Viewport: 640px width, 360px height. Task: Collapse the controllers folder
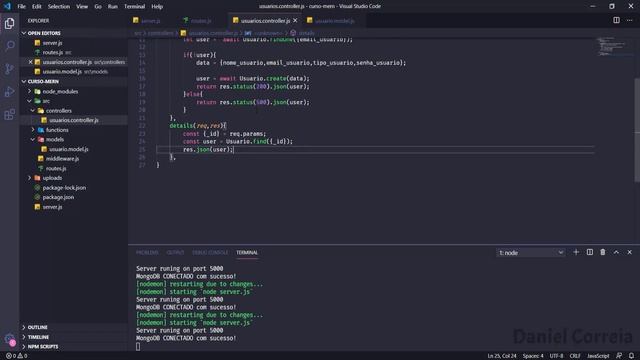pyautogui.click(x=59, y=111)
